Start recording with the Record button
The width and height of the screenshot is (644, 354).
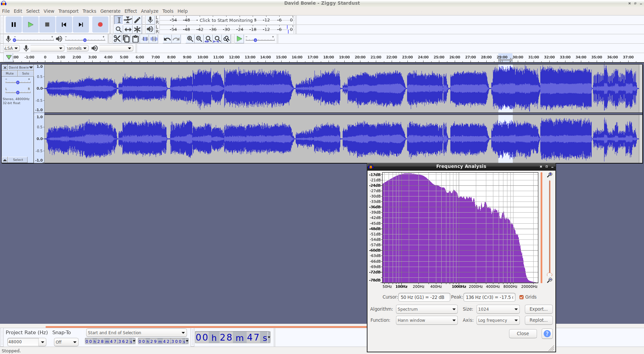pyautogui.click(x=100, y=25)
